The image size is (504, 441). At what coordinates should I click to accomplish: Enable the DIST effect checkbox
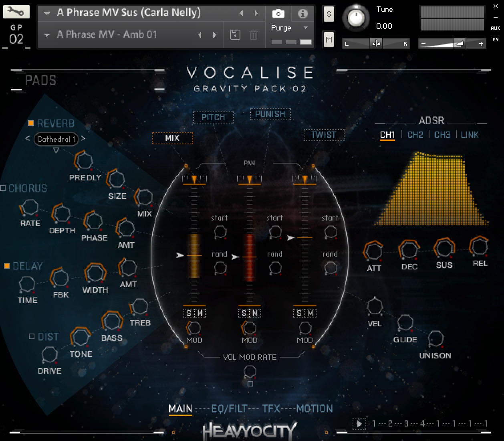(32, 336)
